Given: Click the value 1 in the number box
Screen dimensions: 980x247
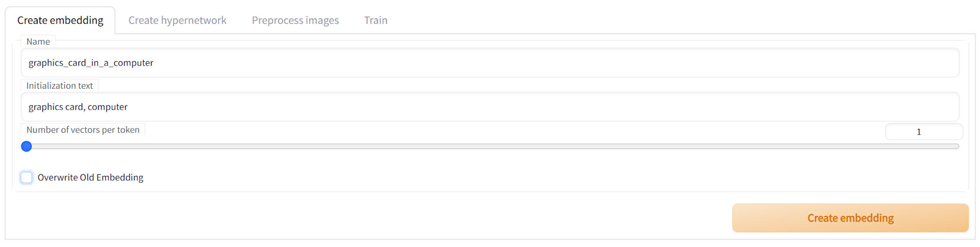Looking at the screenshot, I should 919,132.
